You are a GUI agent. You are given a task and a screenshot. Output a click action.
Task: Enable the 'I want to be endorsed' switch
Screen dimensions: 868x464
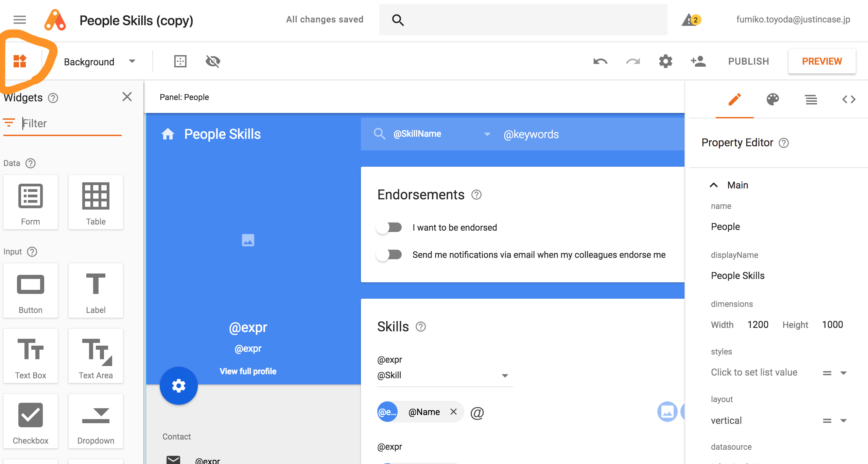[389, 227]
